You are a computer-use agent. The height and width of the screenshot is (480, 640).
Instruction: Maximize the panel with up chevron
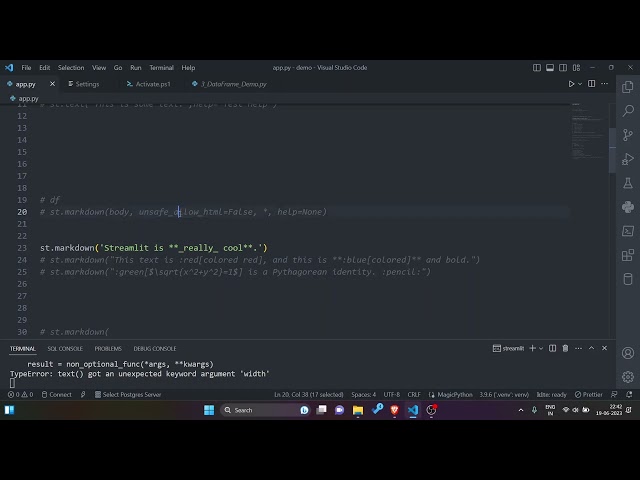591,348
